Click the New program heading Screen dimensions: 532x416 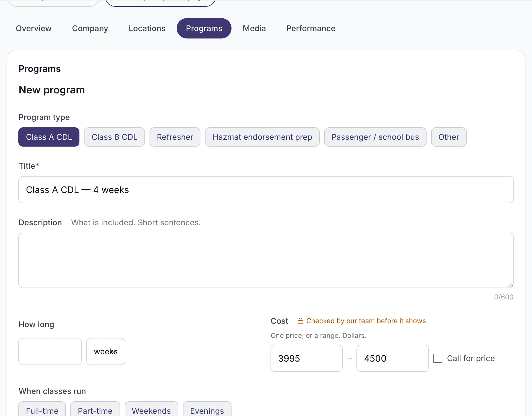pos(52,90)
